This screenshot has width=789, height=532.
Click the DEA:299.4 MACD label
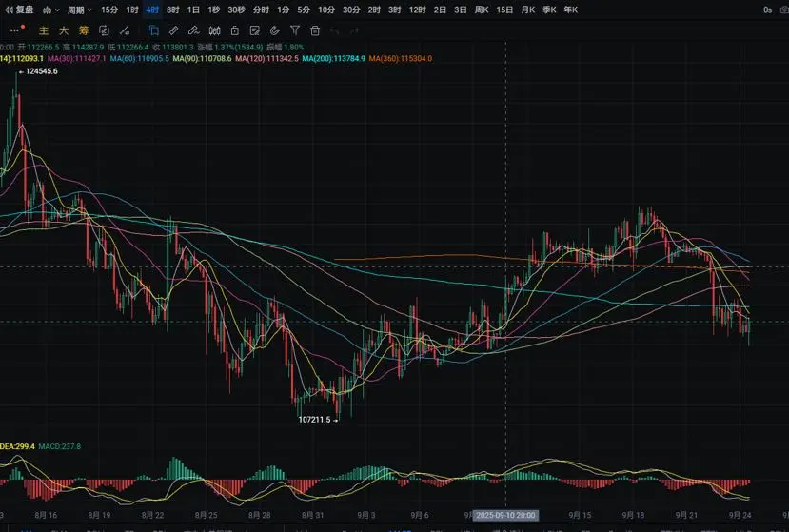(18, 446)
